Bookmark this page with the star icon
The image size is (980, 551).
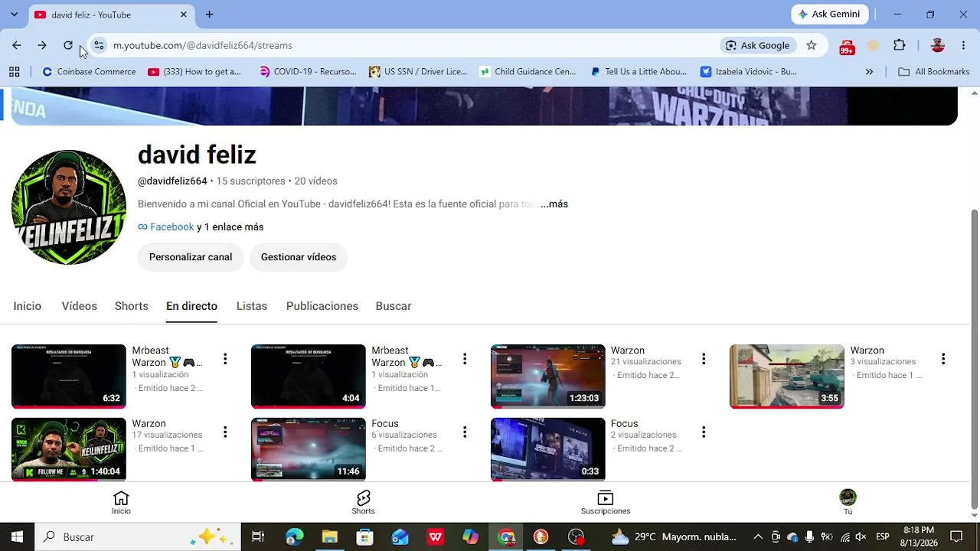pos(812,45)
